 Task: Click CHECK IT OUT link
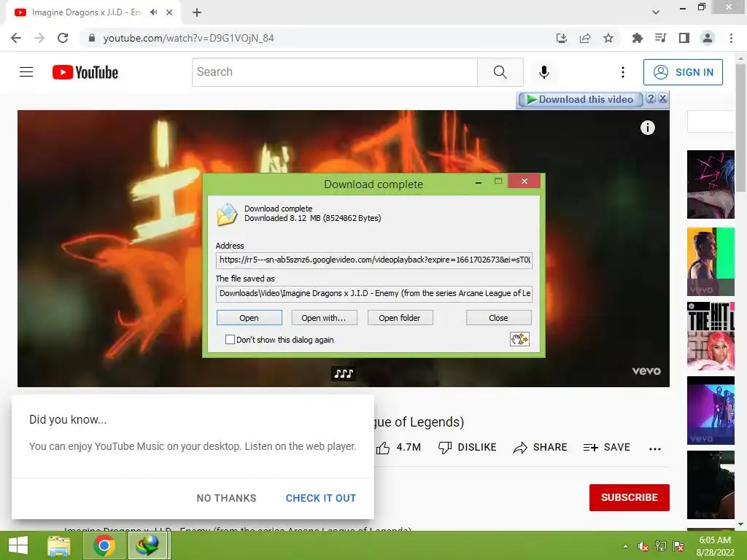(321, 498)
